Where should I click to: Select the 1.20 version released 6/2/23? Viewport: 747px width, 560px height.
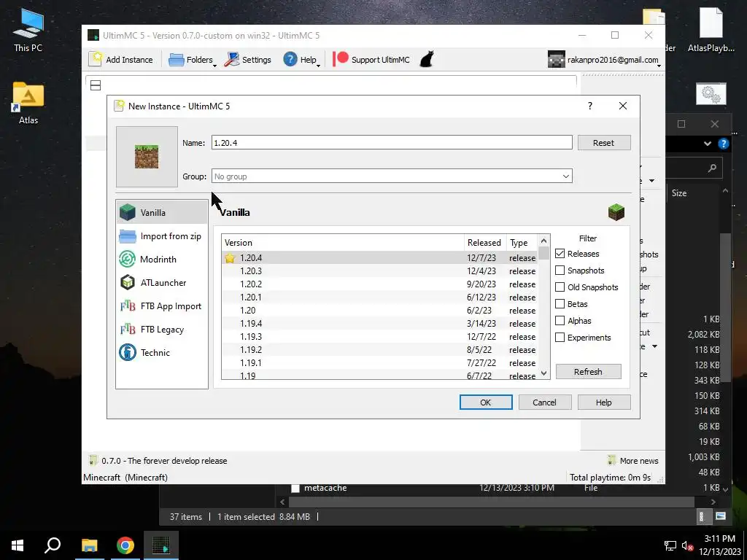point(380,310)
